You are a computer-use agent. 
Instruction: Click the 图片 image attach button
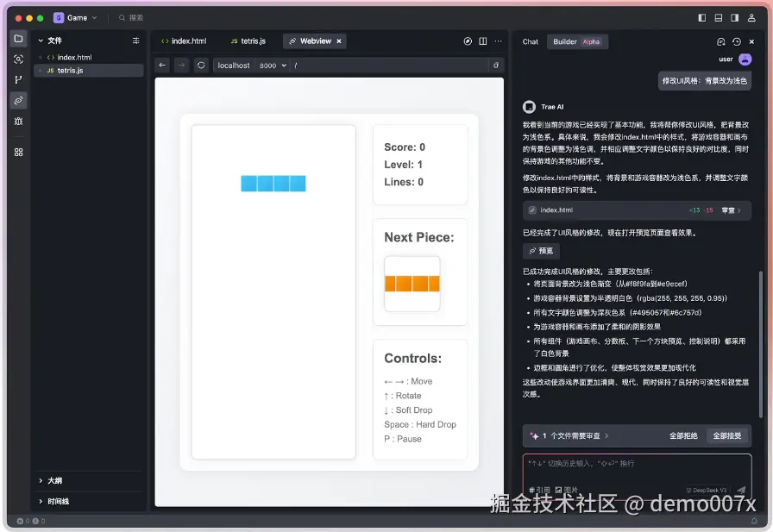tap(567, 490)
